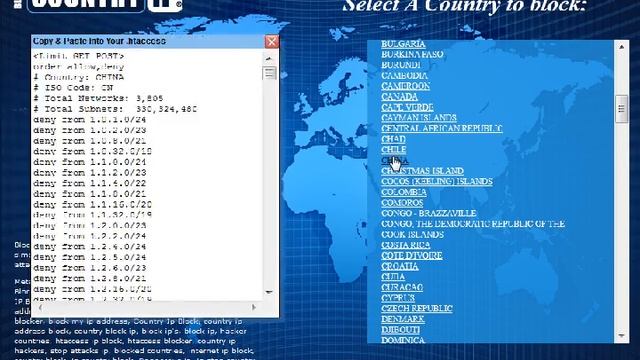Select DOMINICA at list bottom
The width and height of the screenshot is (640, 360).
coord(403,340)
